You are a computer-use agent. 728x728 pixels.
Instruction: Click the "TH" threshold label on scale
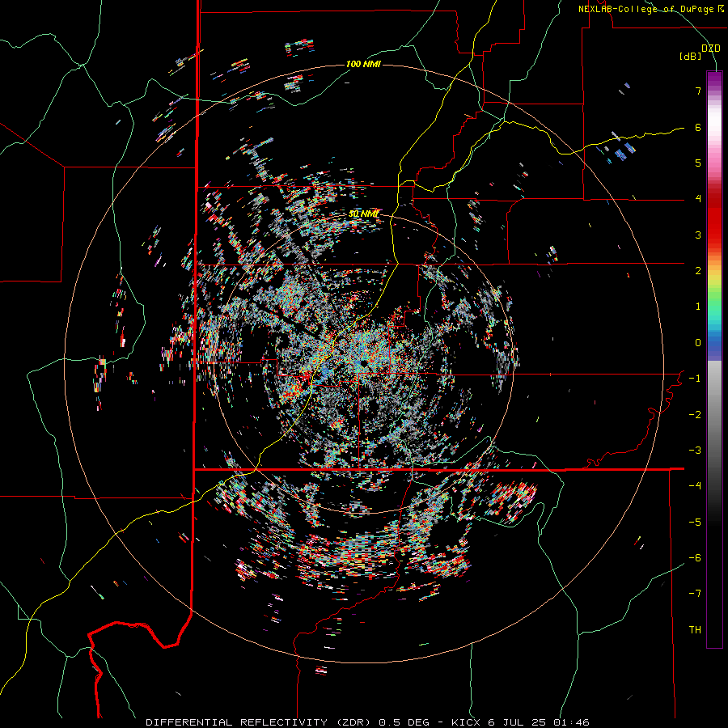click(x=695, y=629)
